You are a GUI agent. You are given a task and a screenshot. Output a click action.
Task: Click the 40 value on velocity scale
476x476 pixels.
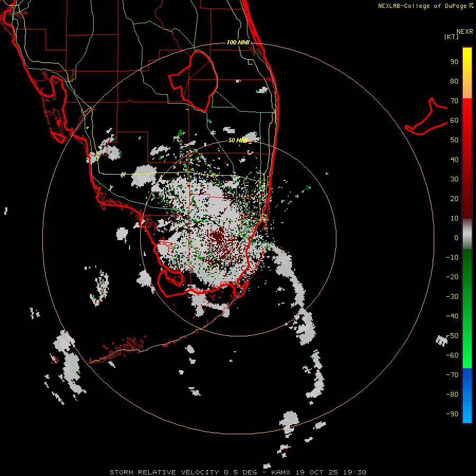tap(454, 160)
